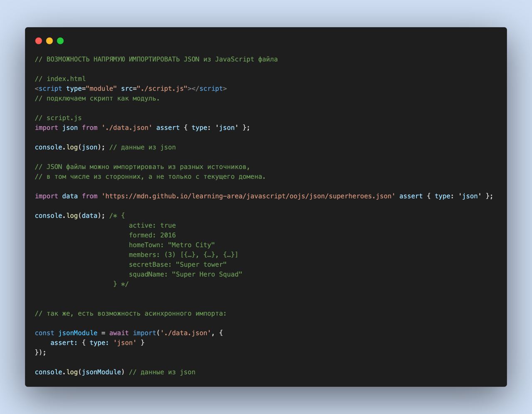Click the comment 'подключаем скрипт как модуль.'

[97, 98]
